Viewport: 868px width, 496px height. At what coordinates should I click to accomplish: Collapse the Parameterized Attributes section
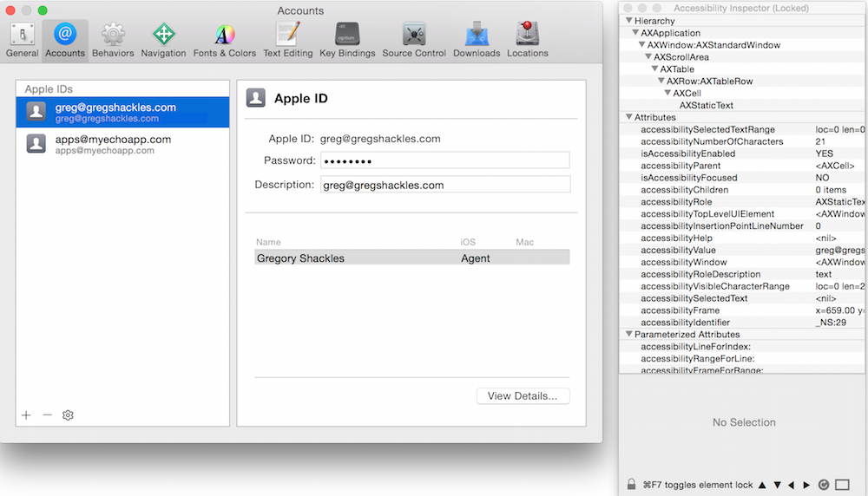click(628, 334)
